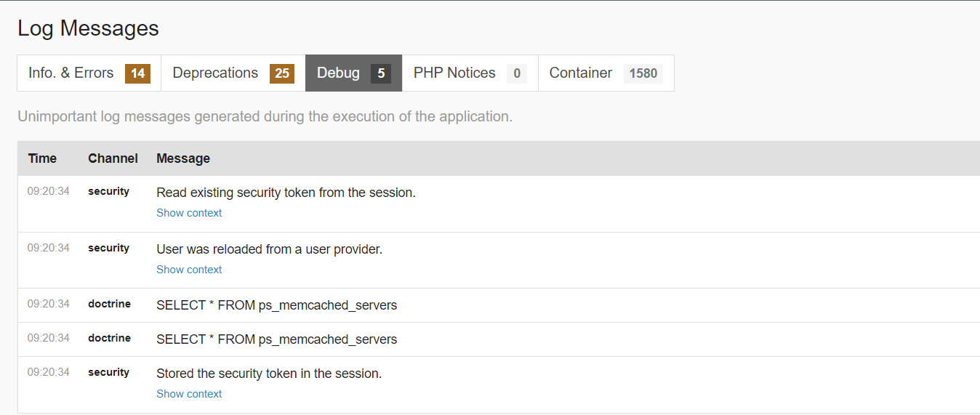Expand context for the user reloaded message
980x415 pixels.
[189, 270]
